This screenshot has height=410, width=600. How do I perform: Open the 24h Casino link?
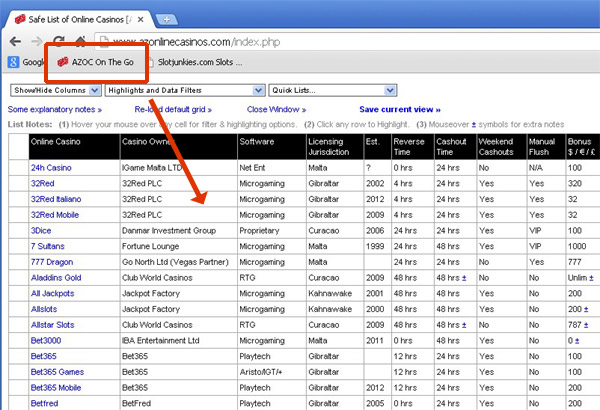(x=51, y=168)
